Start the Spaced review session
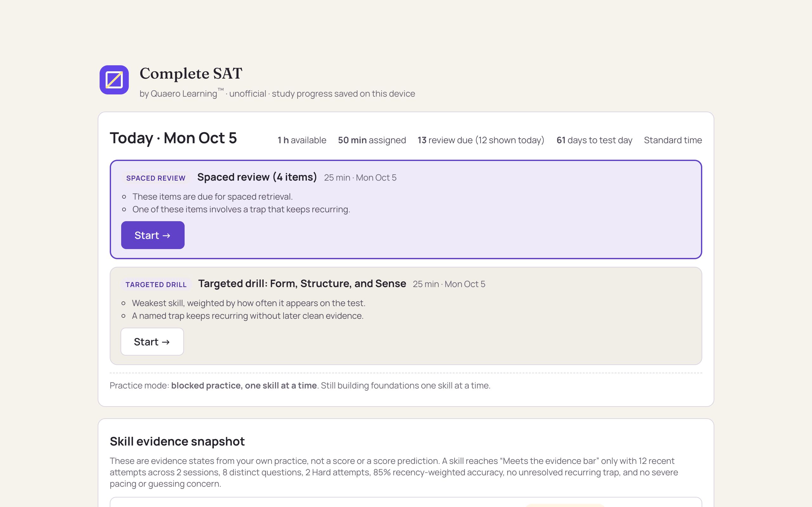 point(153,235)
